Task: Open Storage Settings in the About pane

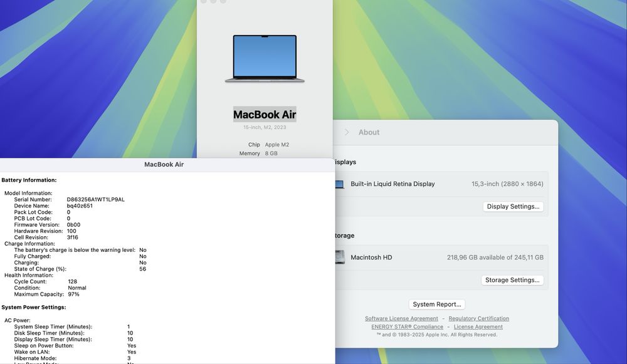Action: pos(512,280)
